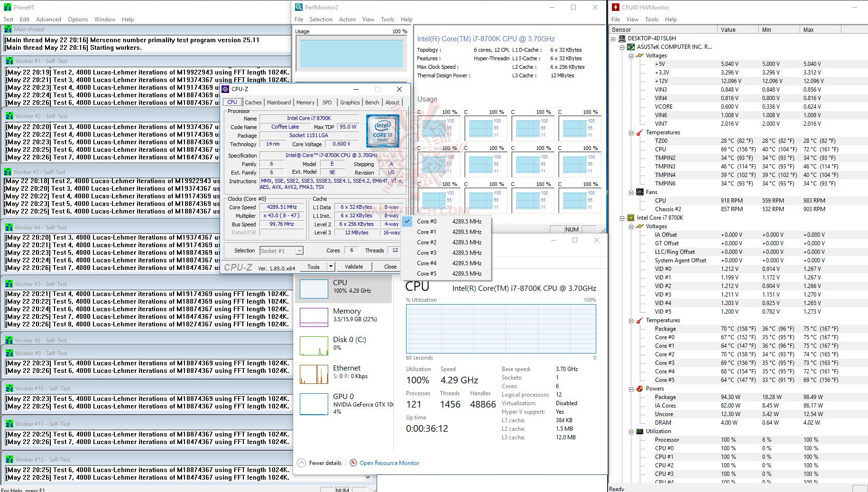Click the DESKTOP-4D1SL6H computer icon
This screenshot has width=868, height=492.
[x=622, y=38]
